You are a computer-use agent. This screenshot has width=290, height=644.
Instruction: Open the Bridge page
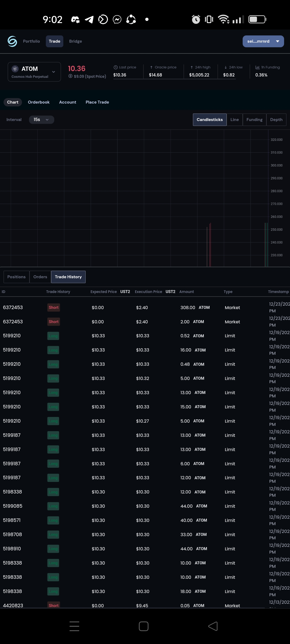click(x=75, y=41)
